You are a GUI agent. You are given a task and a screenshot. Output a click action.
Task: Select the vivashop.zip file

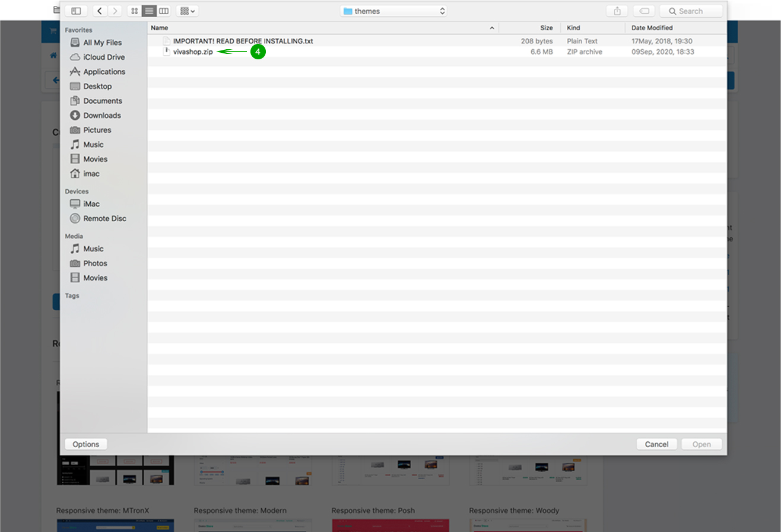point(192,52)
